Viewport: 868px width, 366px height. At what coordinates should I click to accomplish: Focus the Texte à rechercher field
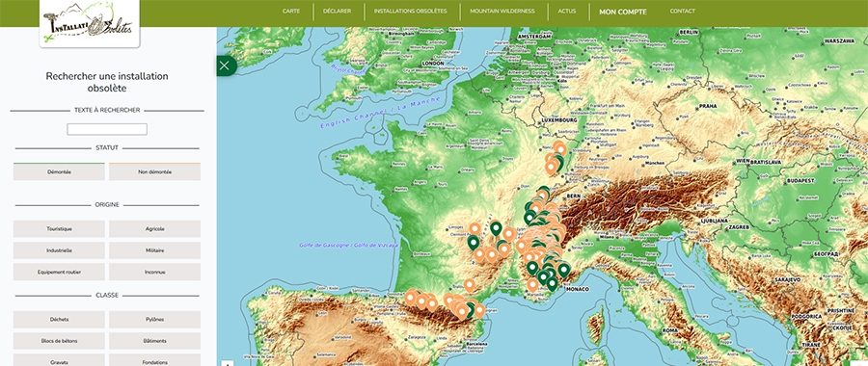tap(107, 129)
